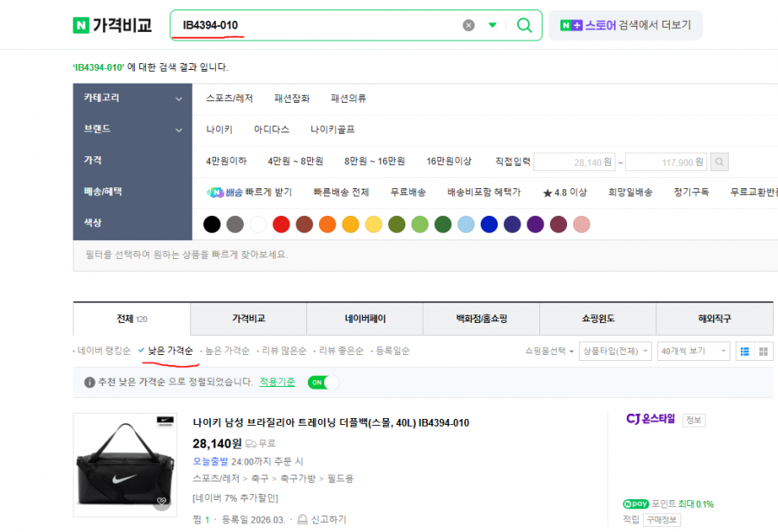Click the green magnifier search icon
Screen dimensions: 778x532
(x=524, y=25)
